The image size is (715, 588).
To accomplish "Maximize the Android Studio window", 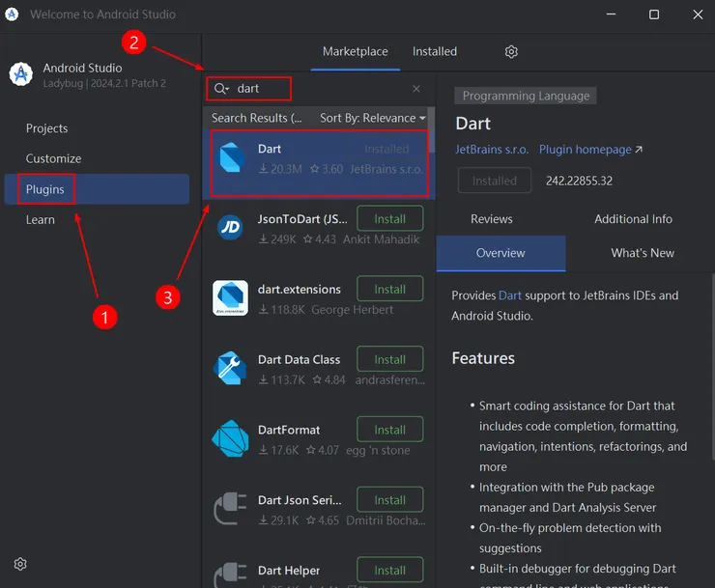I will [654, 14].
